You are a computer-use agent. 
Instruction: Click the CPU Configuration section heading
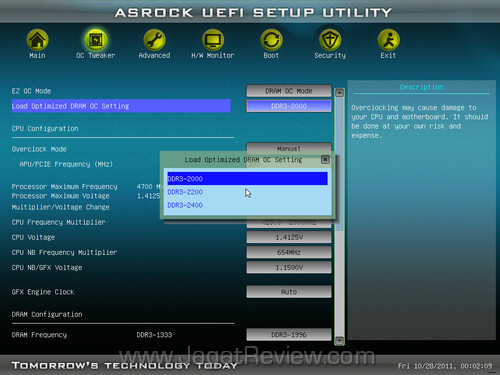45,128
